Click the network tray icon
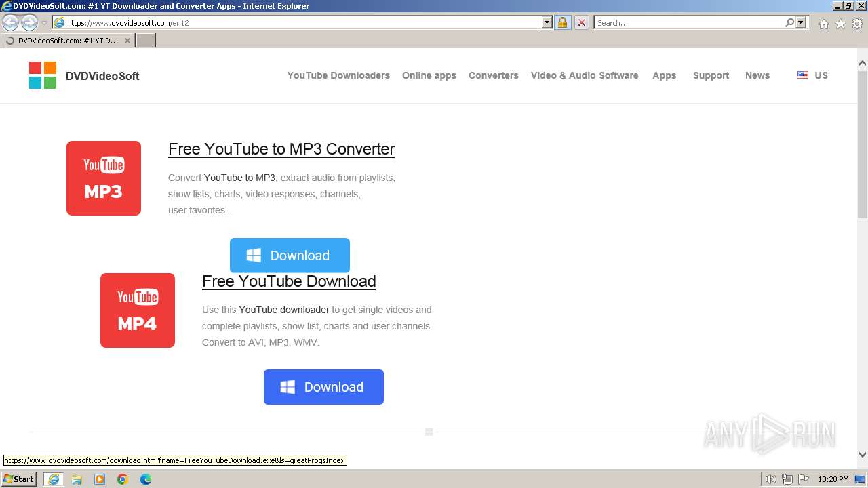The image size is (868, 488). [x=787, y=479]
